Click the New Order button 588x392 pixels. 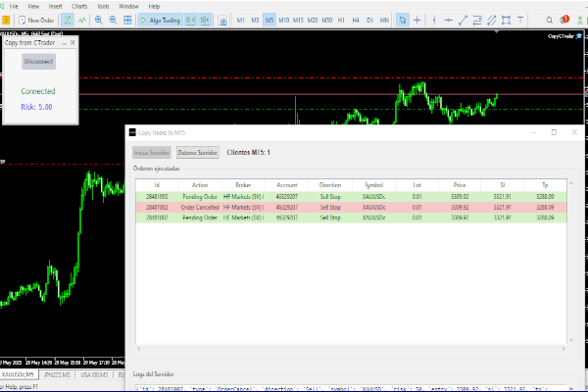pos(36,21)
